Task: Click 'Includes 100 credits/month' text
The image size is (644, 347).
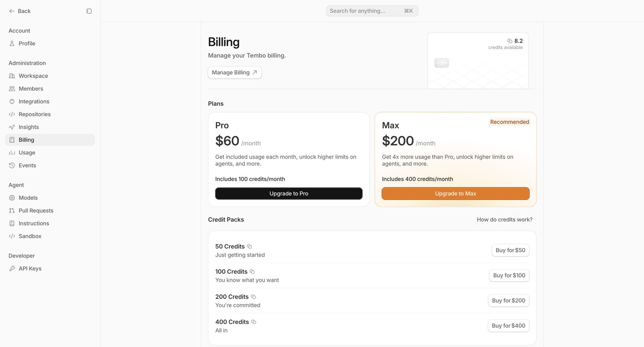Action: pyautogui.click(x=250, y=179)
